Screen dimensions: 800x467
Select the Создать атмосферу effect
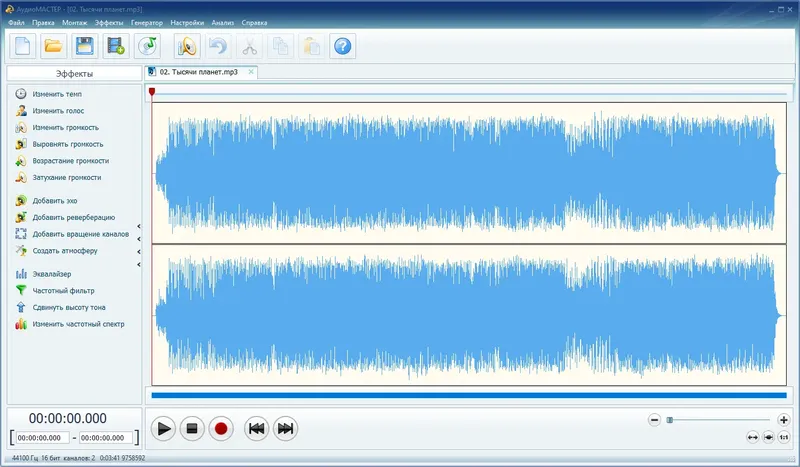point(56,251)
